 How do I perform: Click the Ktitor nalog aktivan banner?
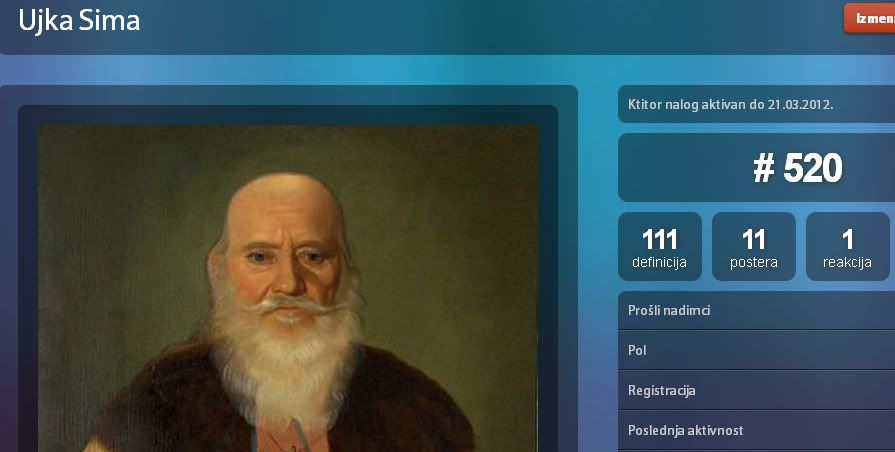[x=756, y=104]
